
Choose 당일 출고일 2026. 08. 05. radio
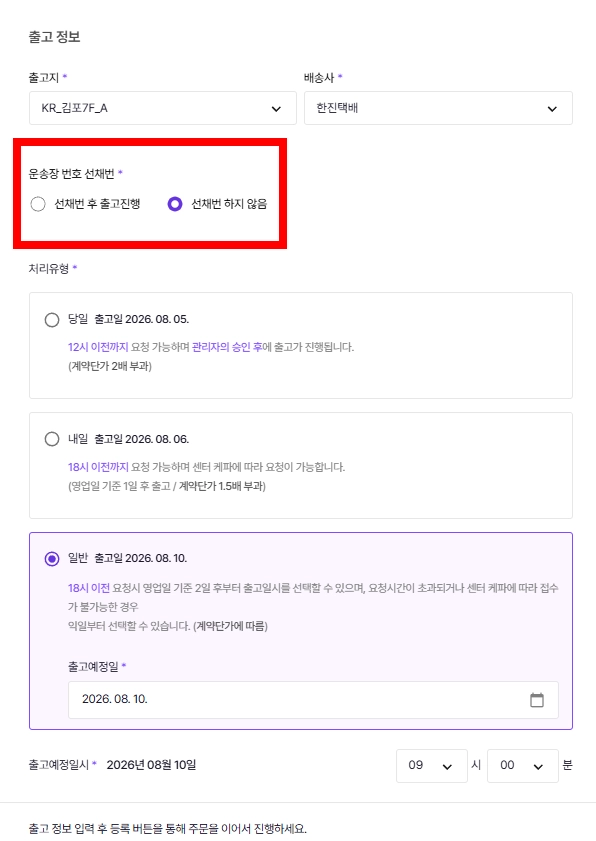point(52,320)
